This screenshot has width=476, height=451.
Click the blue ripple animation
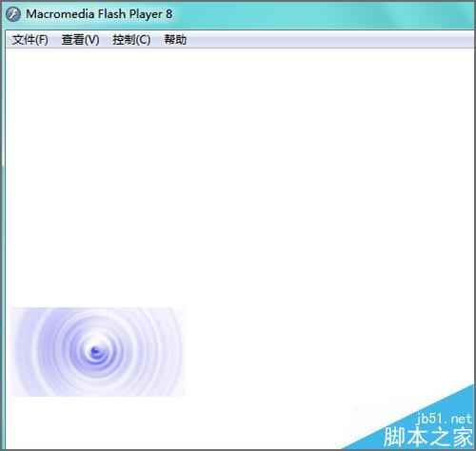(98, 352)
